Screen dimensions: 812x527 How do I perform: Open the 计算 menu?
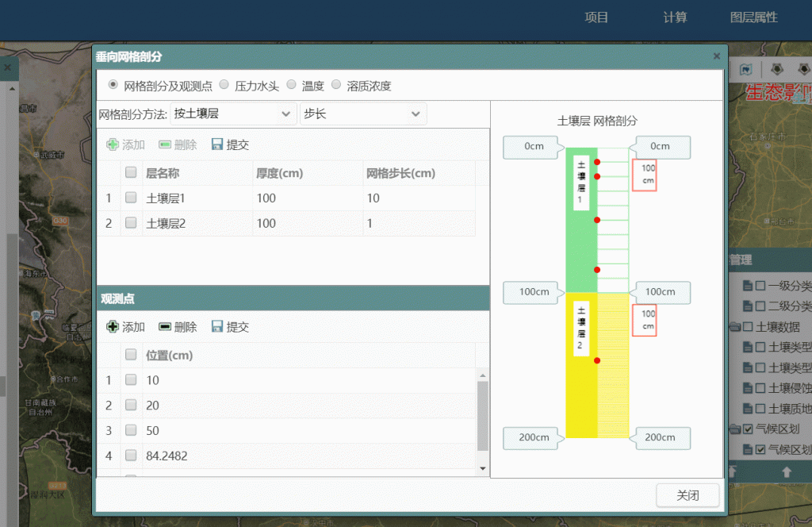point(675,17)
